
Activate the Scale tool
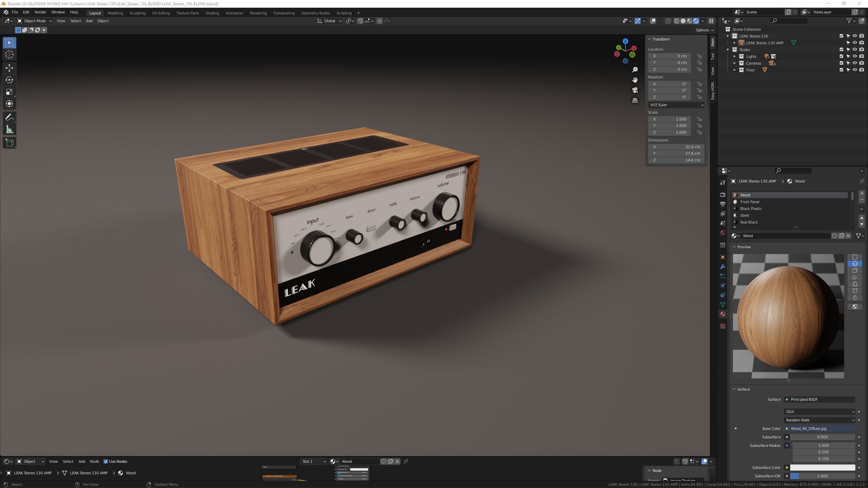click(9, 92)
